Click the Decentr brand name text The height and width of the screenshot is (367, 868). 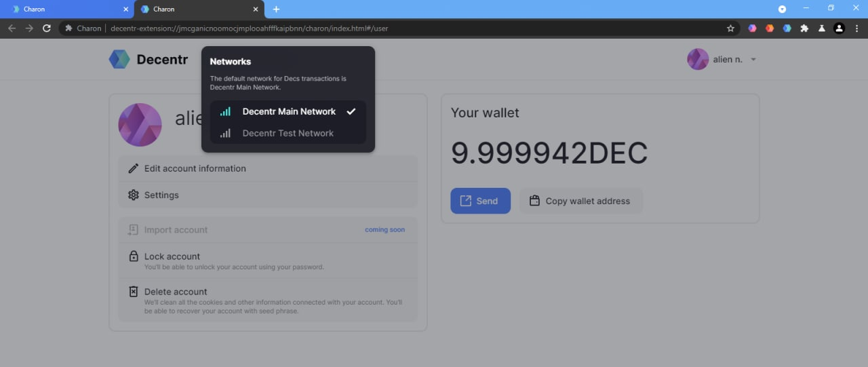(x=162, y=59)
